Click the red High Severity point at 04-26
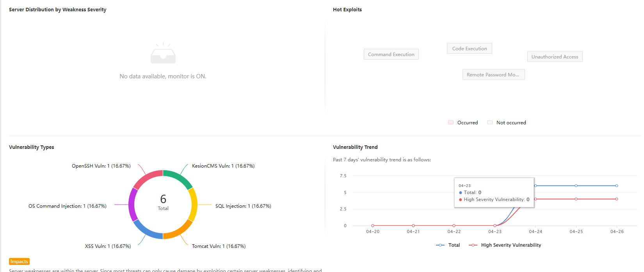Image resolution: width=644 pixels, height=272 pixels. pos(617,199)
